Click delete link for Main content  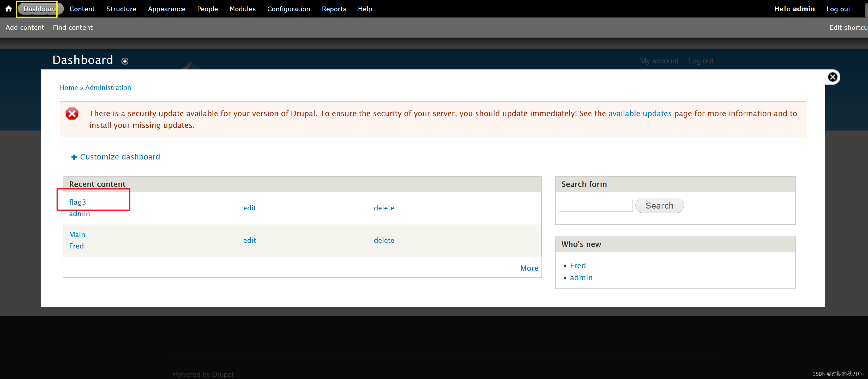click(383, 240)
